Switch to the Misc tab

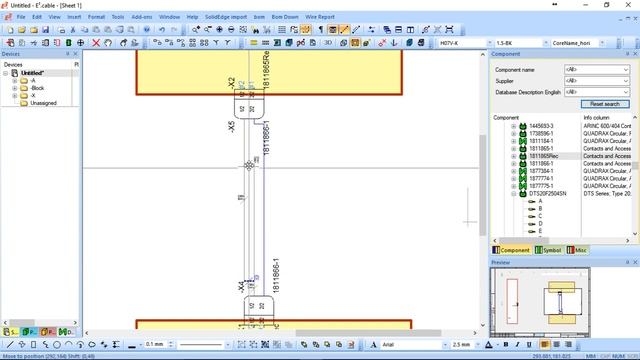(577, 250)
